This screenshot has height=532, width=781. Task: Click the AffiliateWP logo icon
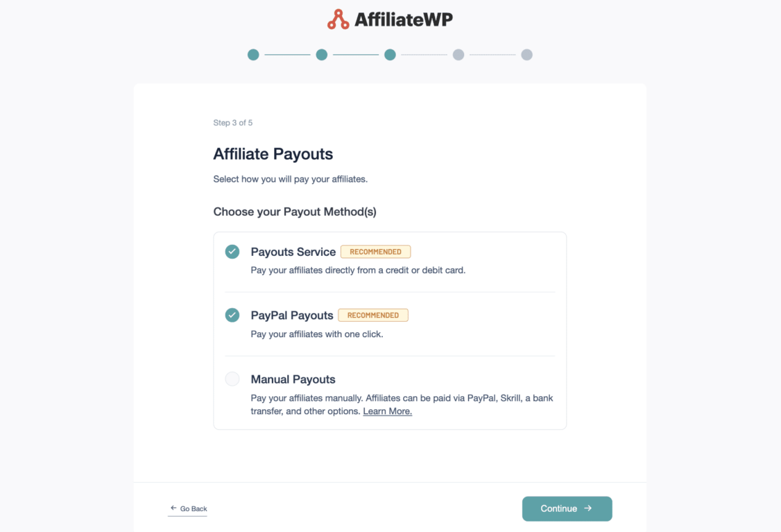coord(338,19)
